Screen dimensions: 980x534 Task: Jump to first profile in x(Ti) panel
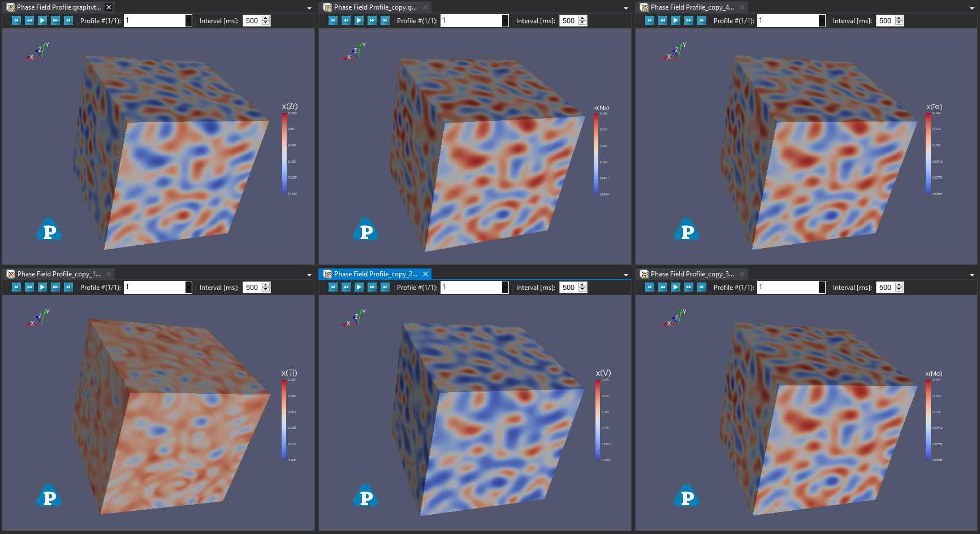(16, 287)
